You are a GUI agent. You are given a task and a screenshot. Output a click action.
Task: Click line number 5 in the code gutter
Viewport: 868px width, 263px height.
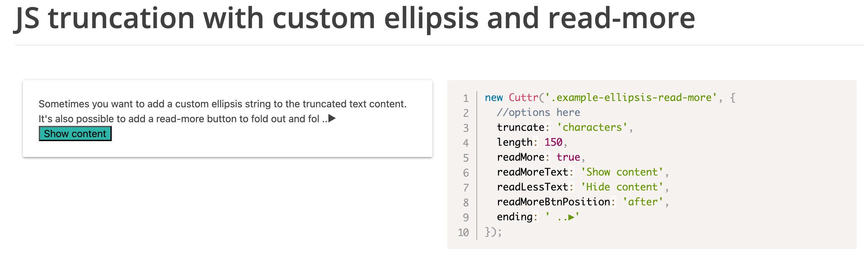point(466,158)
